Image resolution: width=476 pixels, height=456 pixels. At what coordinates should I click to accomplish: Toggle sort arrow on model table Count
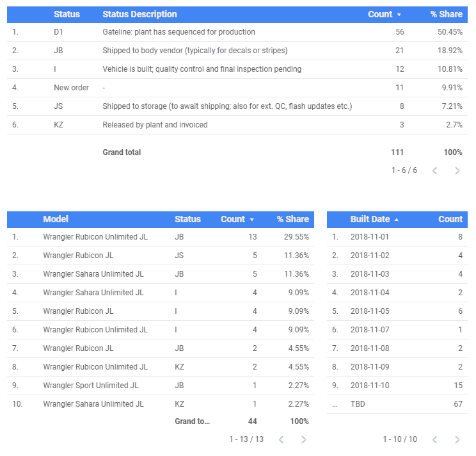251,220
